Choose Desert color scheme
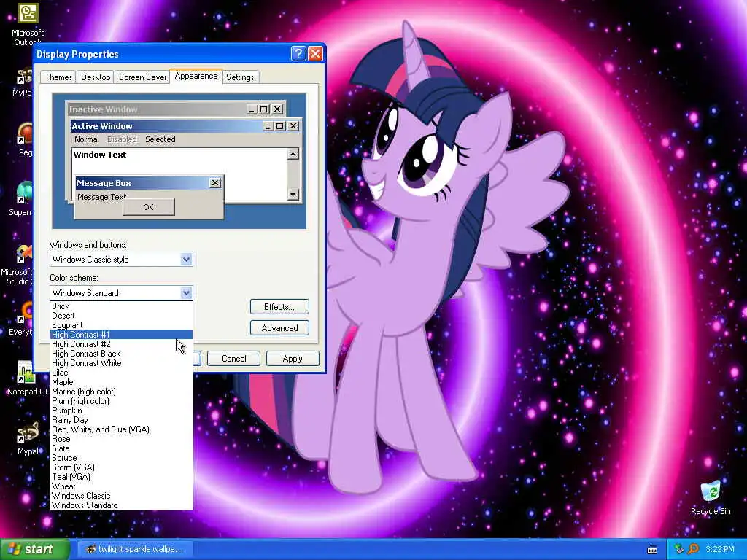Viewport: 747px width, 560px height. pyautogui.click(x=122, y=316)
